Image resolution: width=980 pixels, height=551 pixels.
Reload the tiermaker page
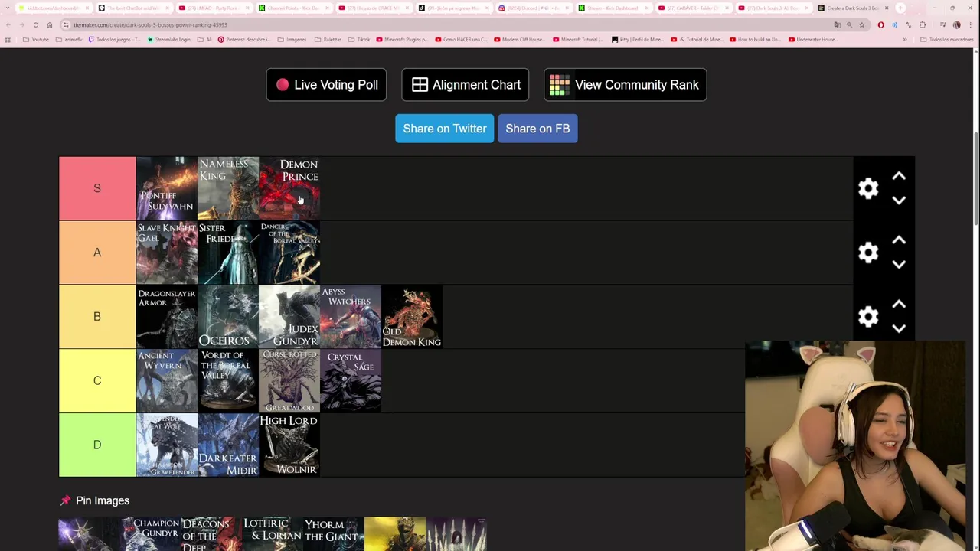(35, 24)
